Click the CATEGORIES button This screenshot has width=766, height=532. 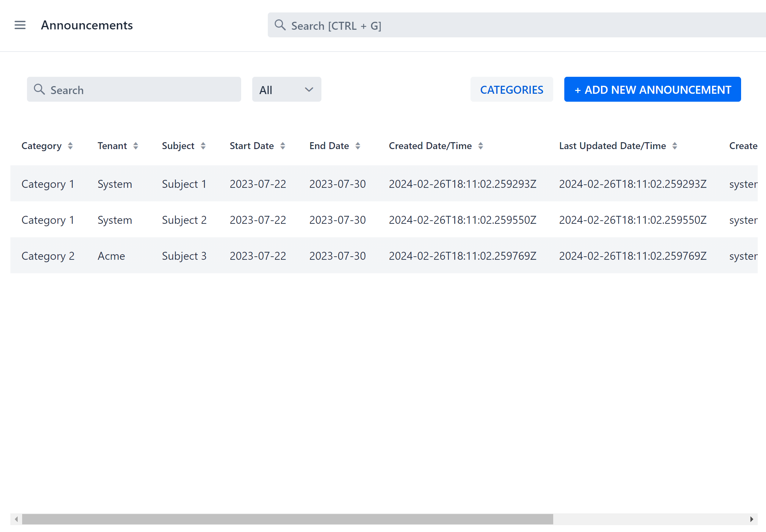click(511, 90)
